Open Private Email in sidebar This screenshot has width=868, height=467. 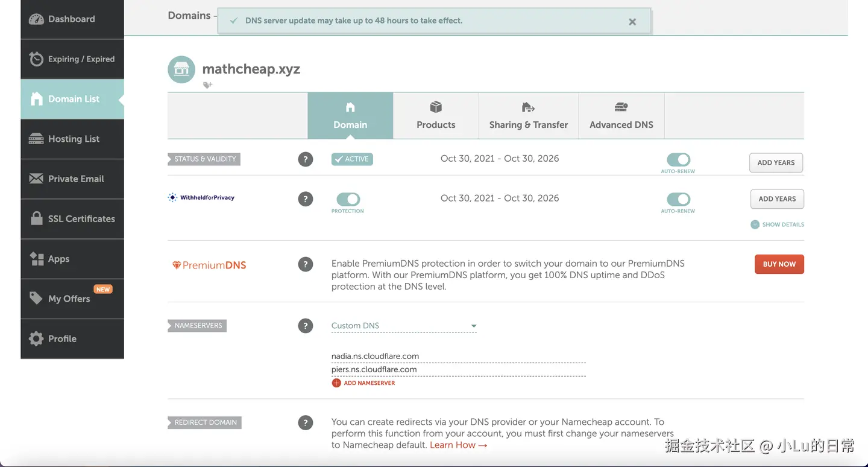pos(72,179)
